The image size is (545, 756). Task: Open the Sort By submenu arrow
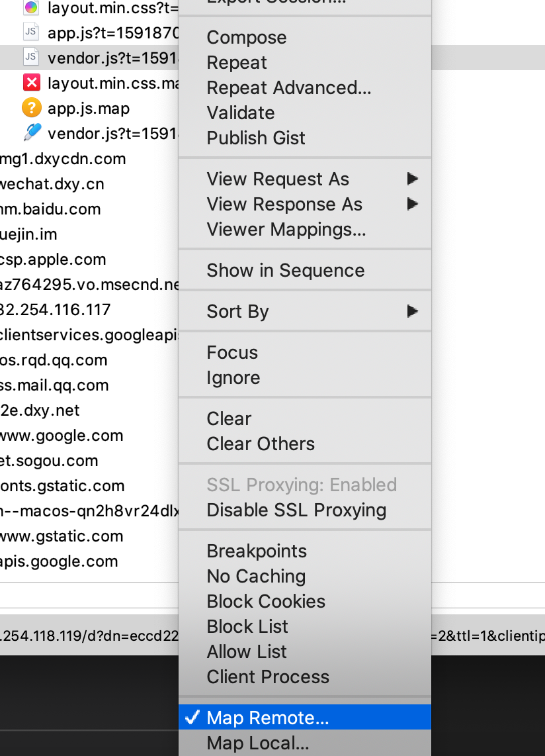click(413, 311)
